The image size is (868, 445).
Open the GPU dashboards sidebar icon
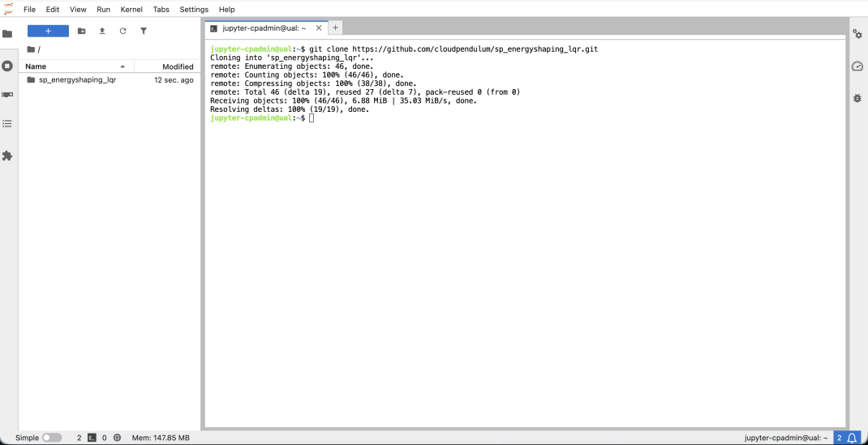(7, 95)
